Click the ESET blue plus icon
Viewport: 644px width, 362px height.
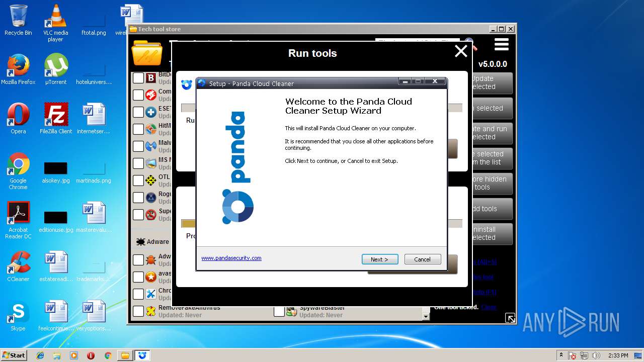tap(151, 112)
